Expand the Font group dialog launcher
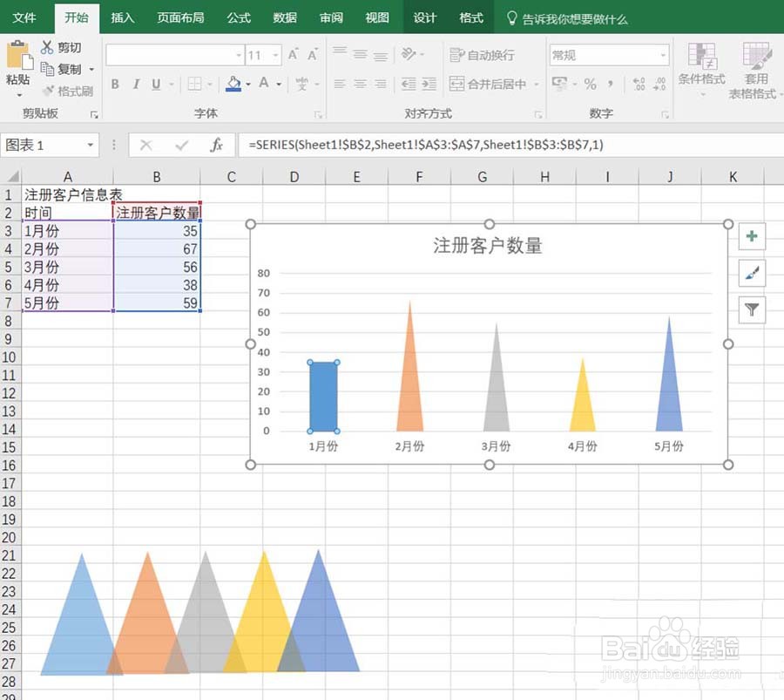Screen dimensions: 784x700 [318, 115]
